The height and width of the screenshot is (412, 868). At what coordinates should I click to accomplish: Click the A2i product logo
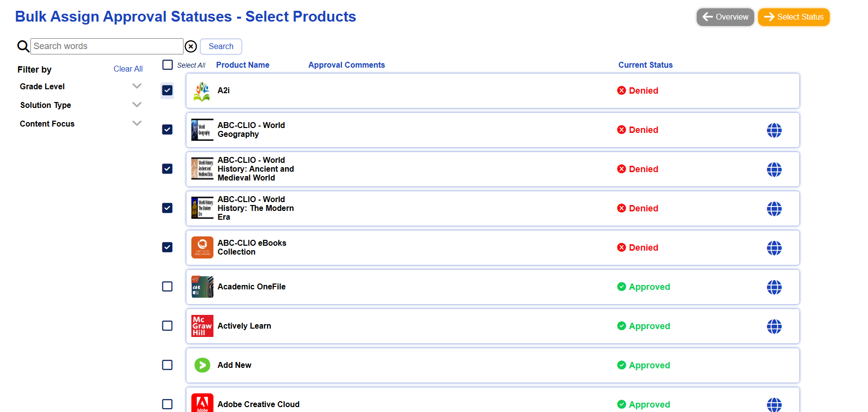coord(202,91)
